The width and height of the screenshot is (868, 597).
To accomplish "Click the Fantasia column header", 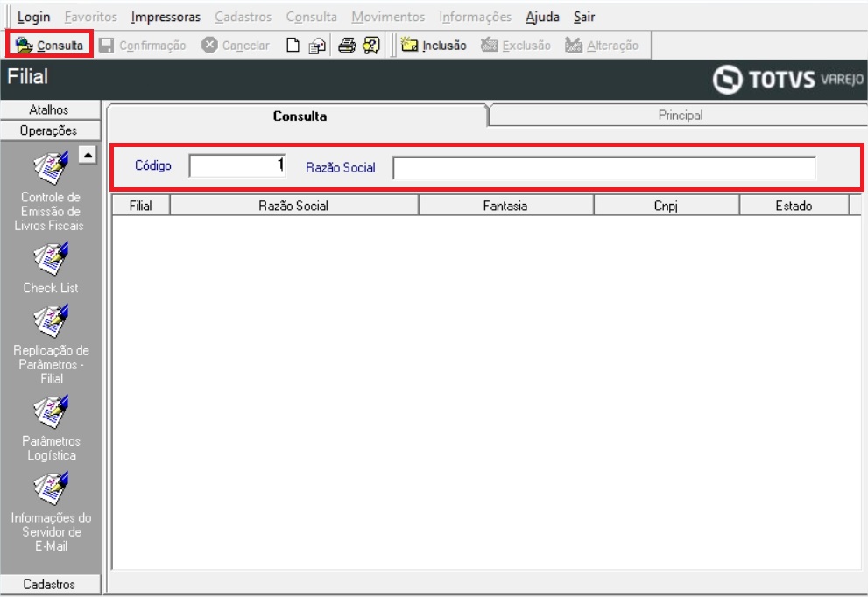I will pos(505,206).
